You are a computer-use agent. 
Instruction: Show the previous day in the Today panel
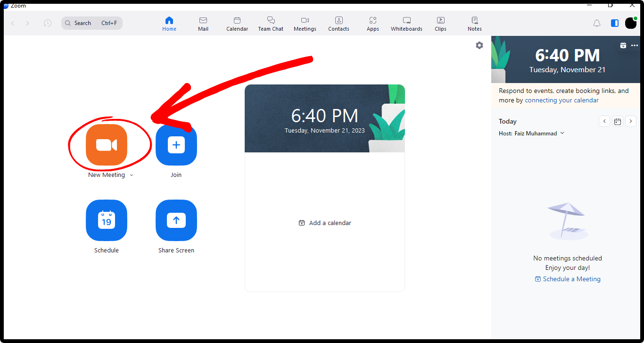point(604,121)
